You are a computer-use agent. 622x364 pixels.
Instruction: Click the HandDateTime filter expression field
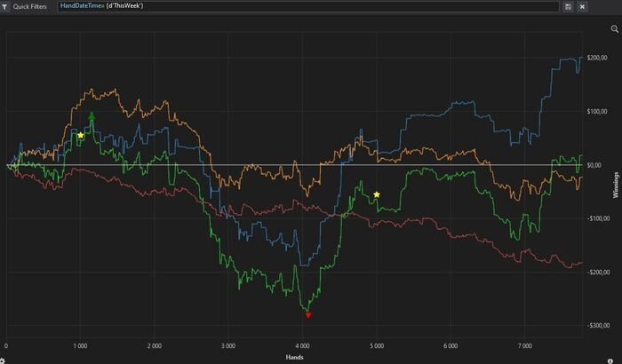click(x=307, y=6)
